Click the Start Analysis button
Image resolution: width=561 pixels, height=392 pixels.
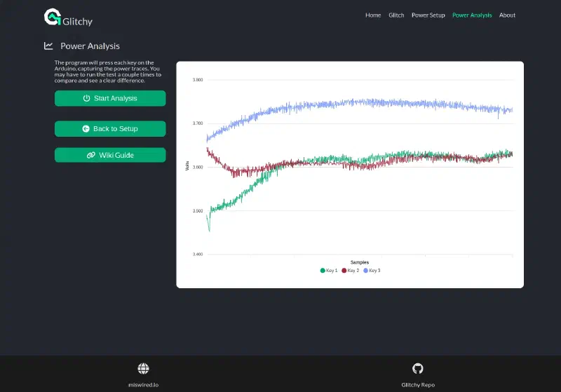[x=110, y=98]
